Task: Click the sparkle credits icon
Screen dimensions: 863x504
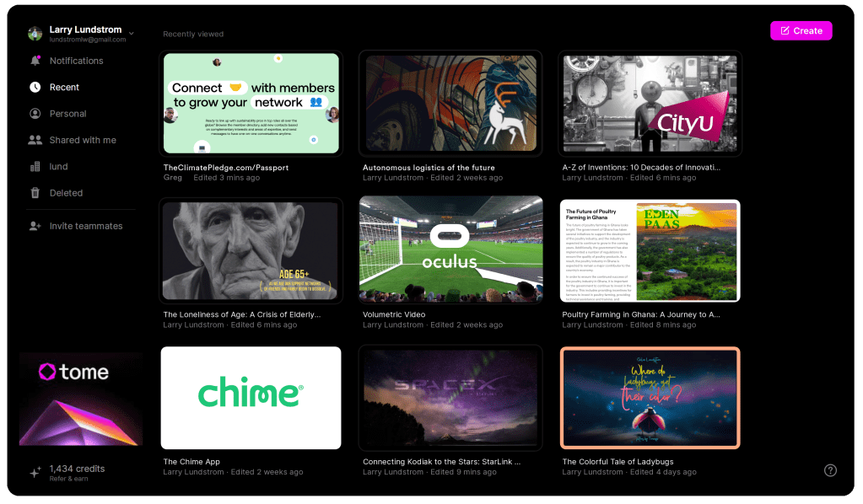Action: 35,473
